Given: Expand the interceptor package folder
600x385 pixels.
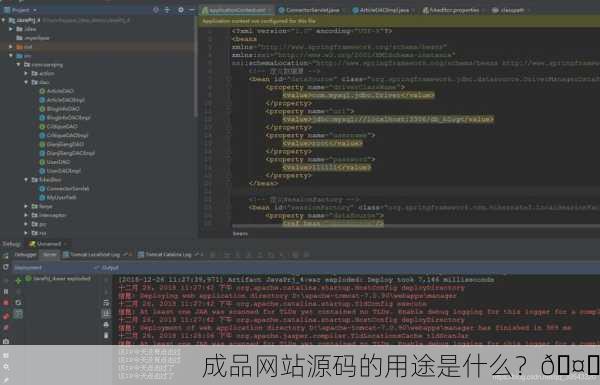Looking at the screenshot, I should (26, 215).
